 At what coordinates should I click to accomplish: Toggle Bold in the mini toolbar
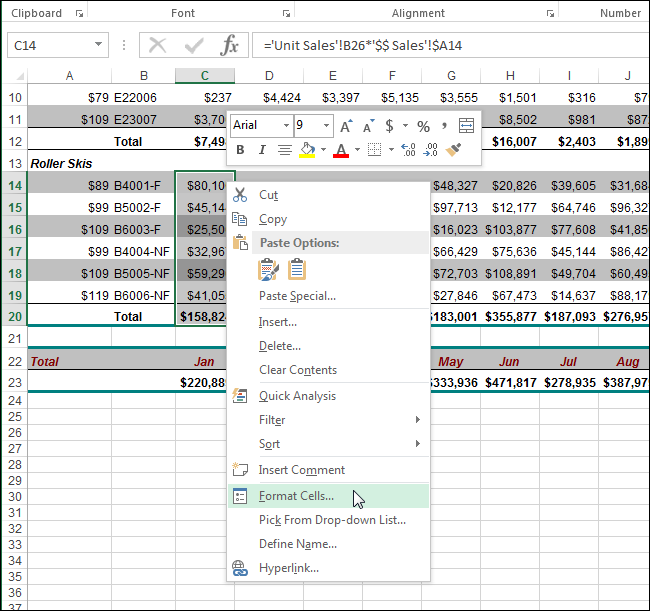(240, 150)
